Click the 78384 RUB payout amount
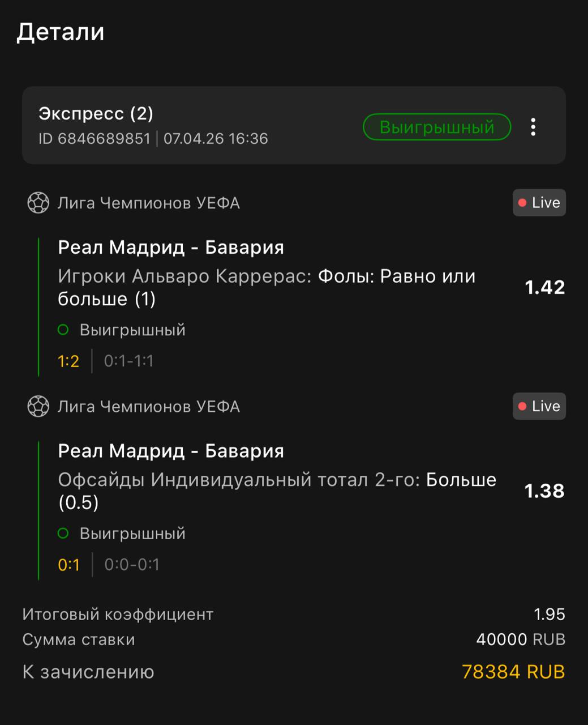Image resolution: width=588 pixels, height=725 pixels. click(513, 672)
